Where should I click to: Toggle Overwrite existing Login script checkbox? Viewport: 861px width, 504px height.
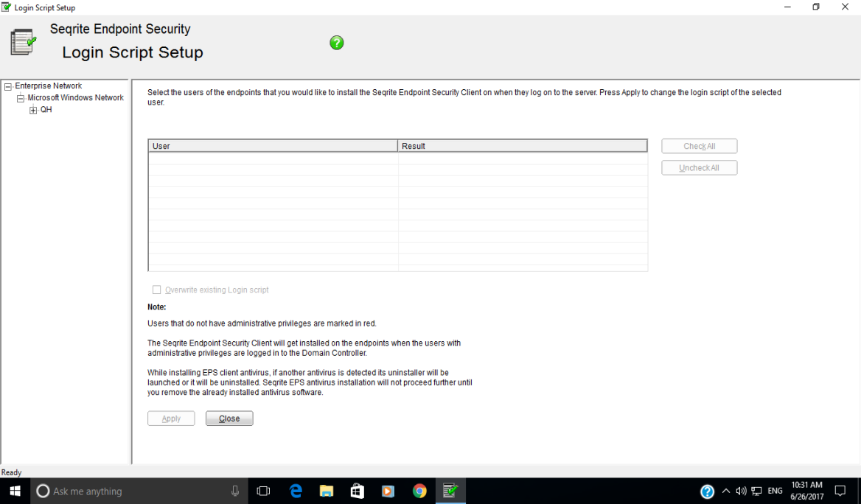coord(156,290)
